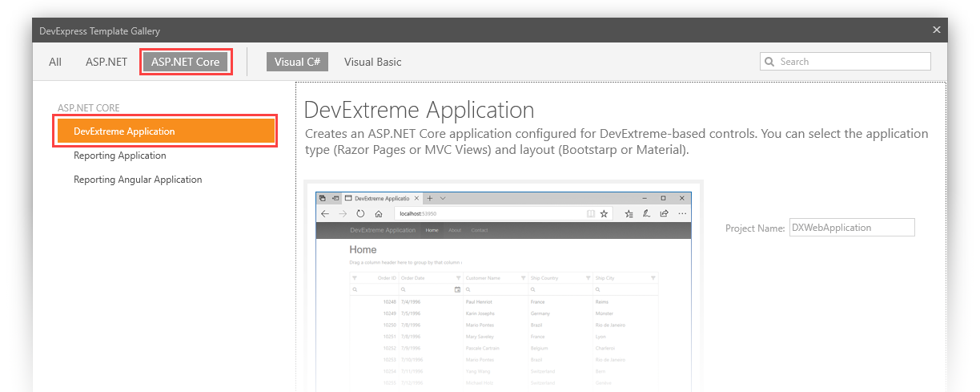Select the All filter tab

pyautogui.click(x=55, y=62)
